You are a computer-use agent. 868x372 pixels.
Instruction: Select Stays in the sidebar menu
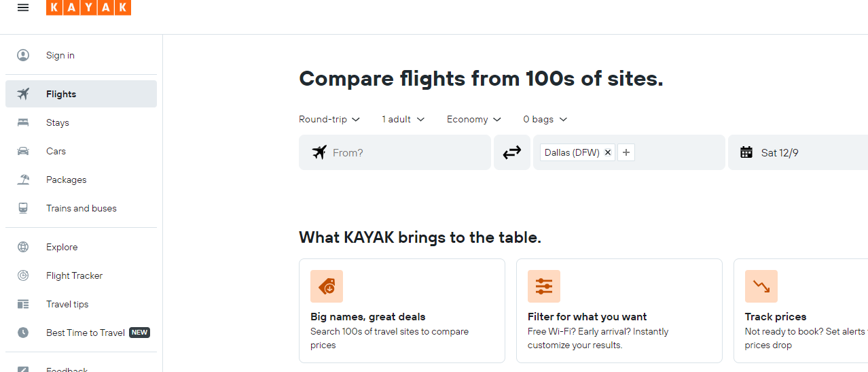pyautogui.click(x=58, y=122)
